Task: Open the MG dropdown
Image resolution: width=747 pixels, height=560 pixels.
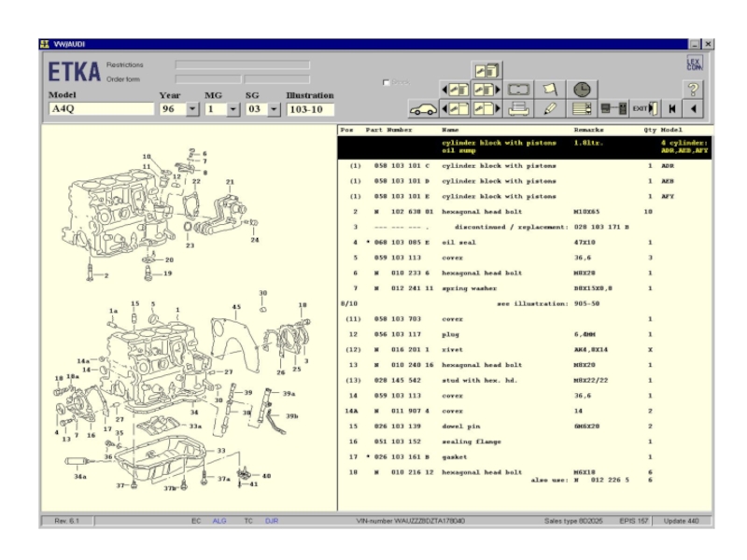Action: (233, 109)
